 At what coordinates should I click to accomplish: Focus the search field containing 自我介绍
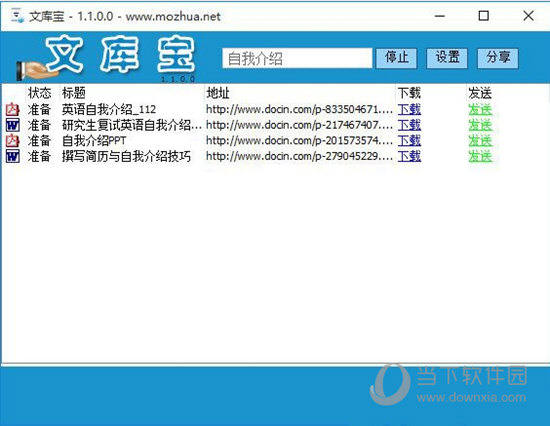(297, 58)
